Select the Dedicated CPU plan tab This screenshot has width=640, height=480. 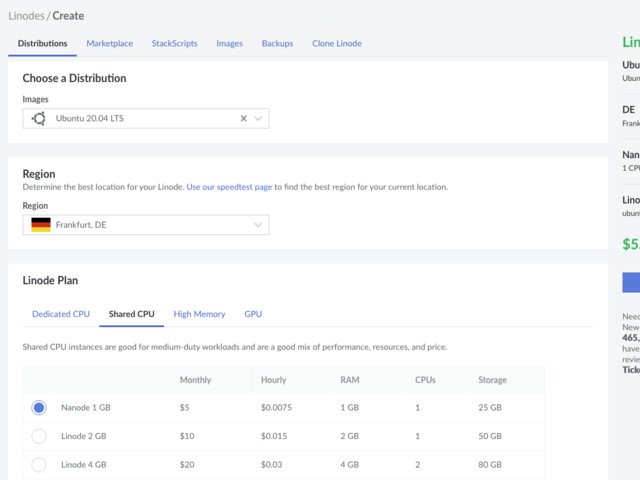61,314
